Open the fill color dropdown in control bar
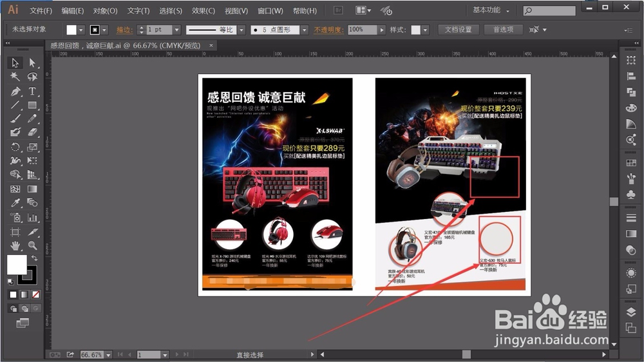Viewport: 644px width, 362px height. click(81, 30)
